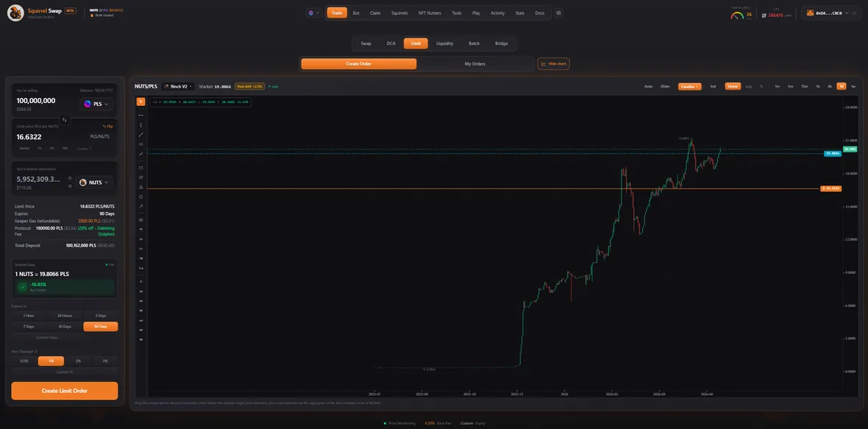Click the green check buy cheaper icon
This screenshot has width=868, height=429.
pyautogui.click(x=22, y=287)
